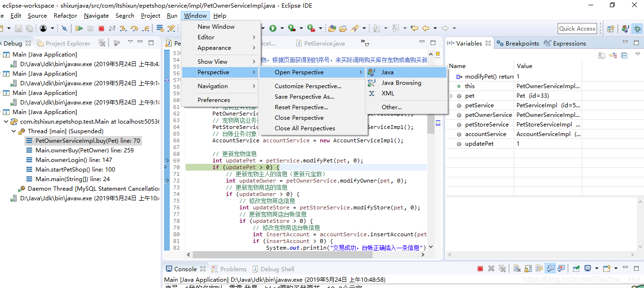Toggle Show Console When Output Changes
This screenshot has height=288, width=644.
click(x=550, y=268)
